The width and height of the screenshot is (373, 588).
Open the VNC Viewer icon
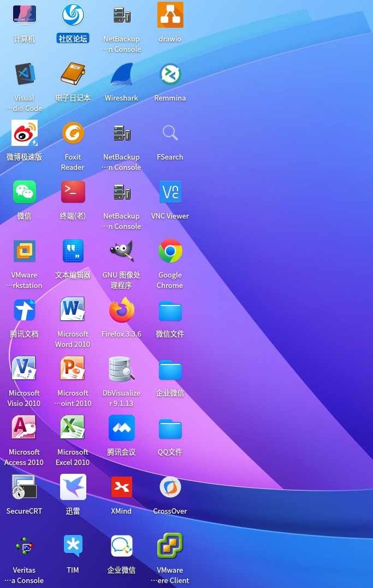coord(170,192)
